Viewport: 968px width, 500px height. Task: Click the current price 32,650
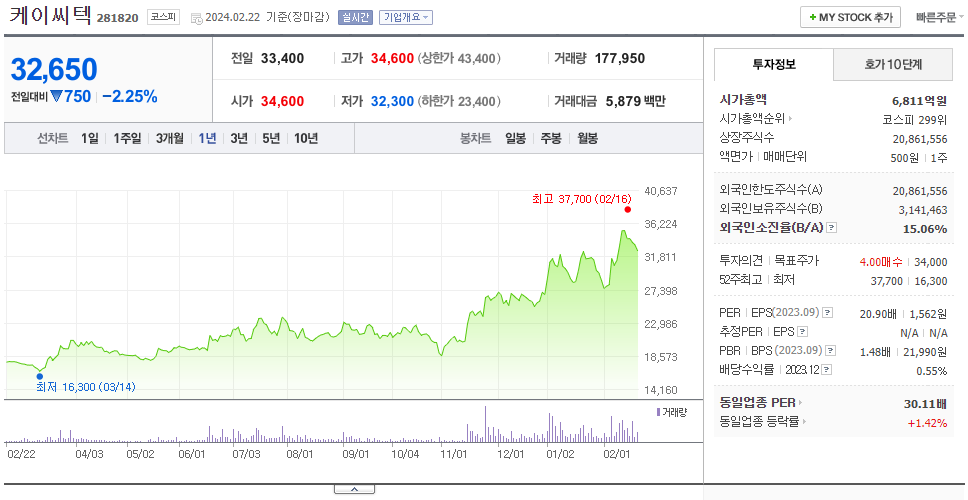pos(54,69)
